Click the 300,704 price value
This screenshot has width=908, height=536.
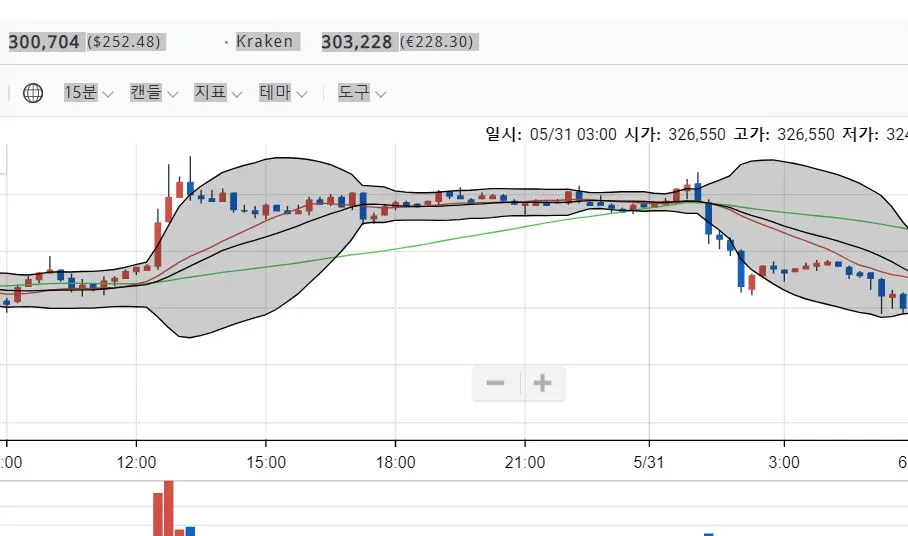[44, 42]
